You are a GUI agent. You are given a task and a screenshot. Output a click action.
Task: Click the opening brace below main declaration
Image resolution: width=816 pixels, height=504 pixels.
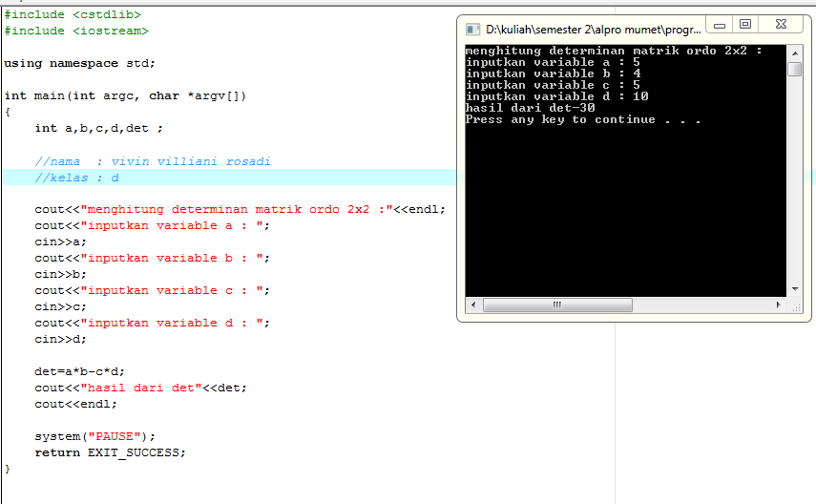click(8, 112)
